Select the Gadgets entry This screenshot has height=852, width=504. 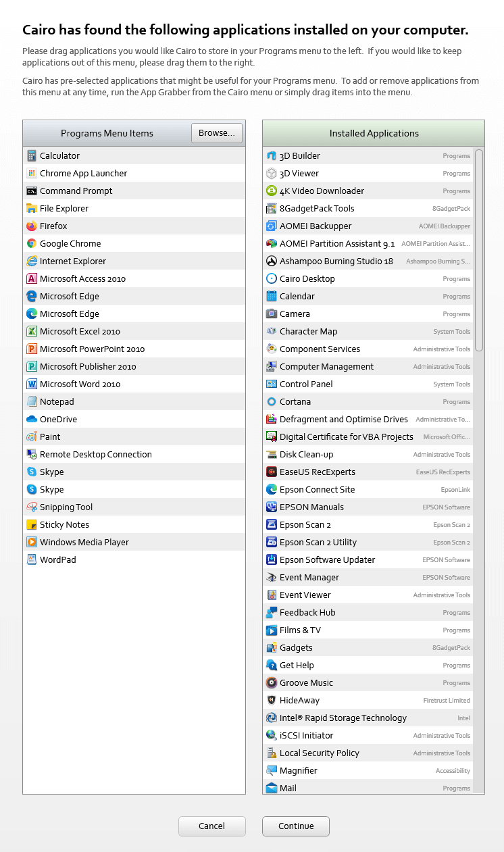coord(368,648)
